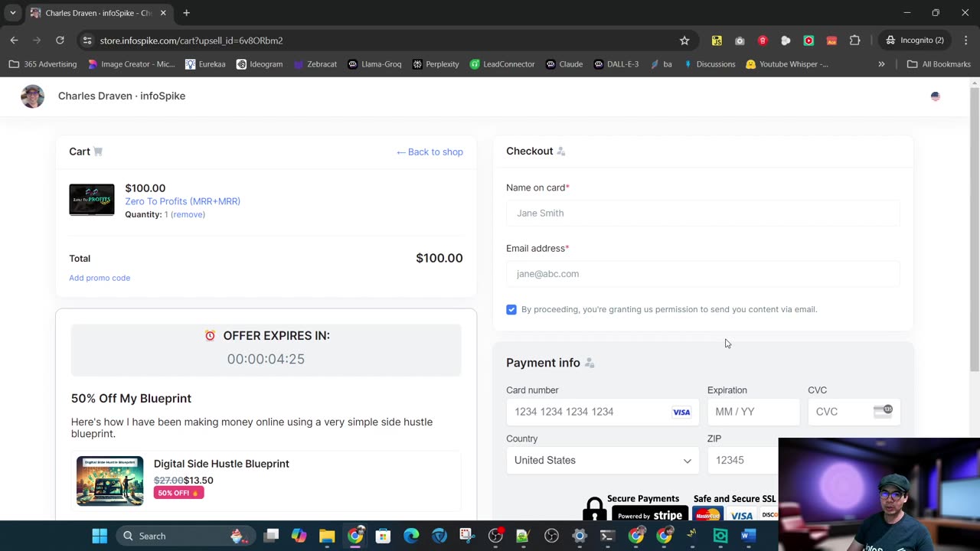
Task: Click the Digital Side Hustle Blueprint title
Action: coord(221,464)
